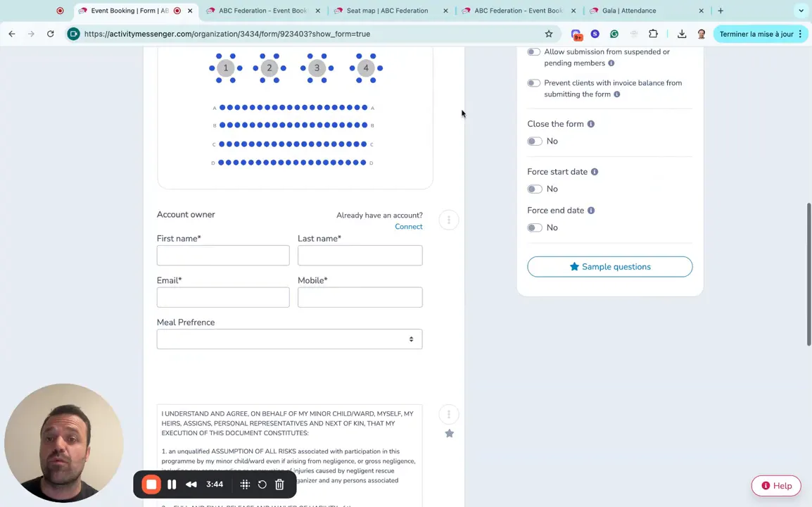Select the dotted blur tool on the recorder
812x507 pixels.
pos(244,484)
